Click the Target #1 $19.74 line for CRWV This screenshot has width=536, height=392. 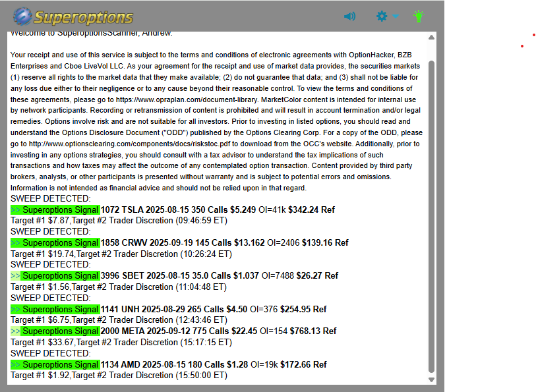click(121, 254)
